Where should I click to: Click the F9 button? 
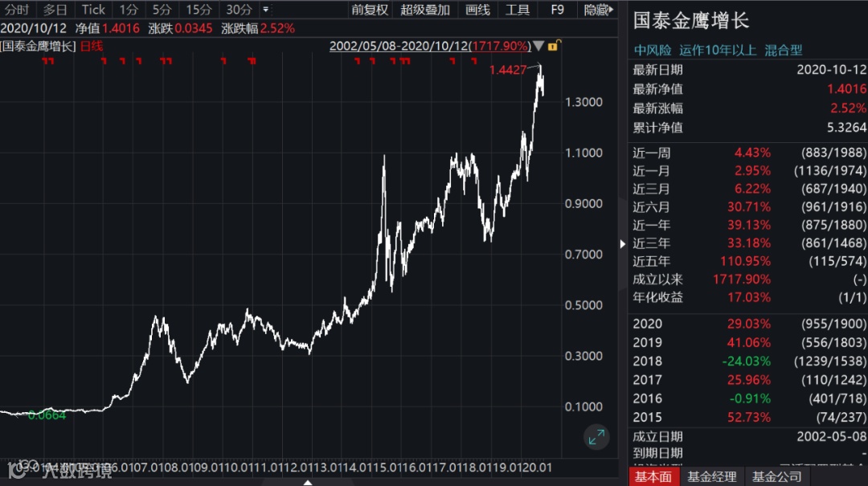click(558, 10)
